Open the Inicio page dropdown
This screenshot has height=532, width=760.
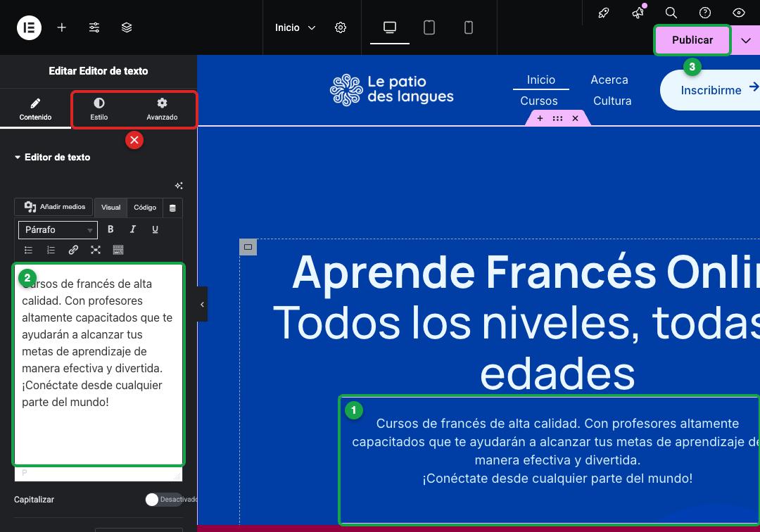click(295, 27)
